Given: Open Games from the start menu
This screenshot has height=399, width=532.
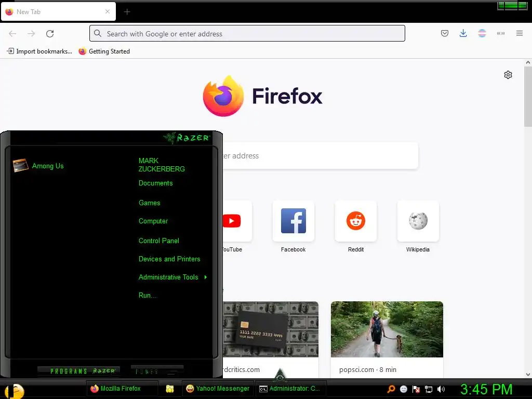Looking at the screenshot, I should click(149, 203).
